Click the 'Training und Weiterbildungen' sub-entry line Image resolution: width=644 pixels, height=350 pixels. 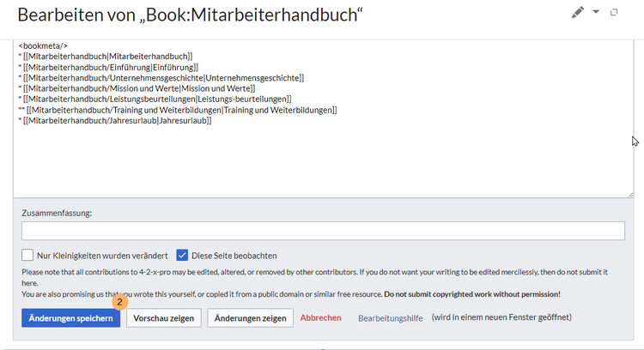pyautogui.click(x=180, y=110)
